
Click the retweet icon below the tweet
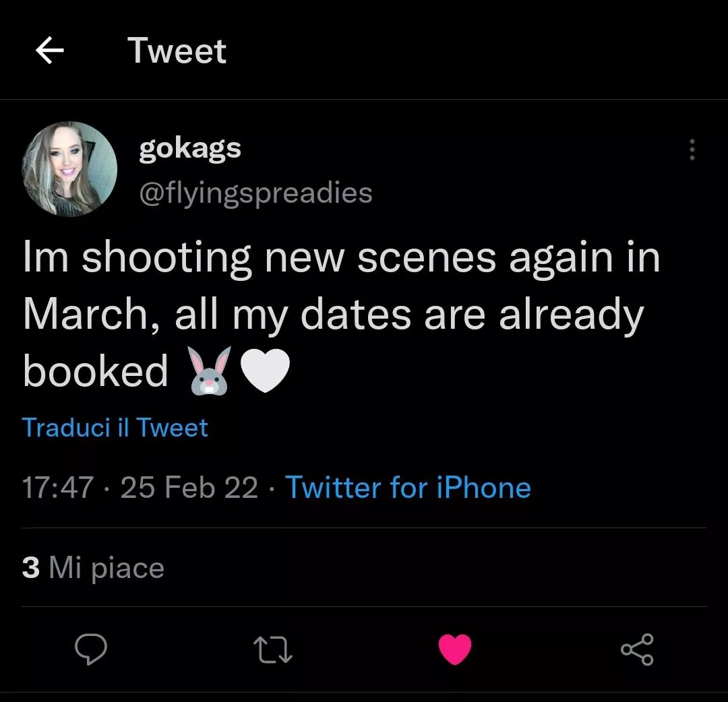click(x=273, y=649)
